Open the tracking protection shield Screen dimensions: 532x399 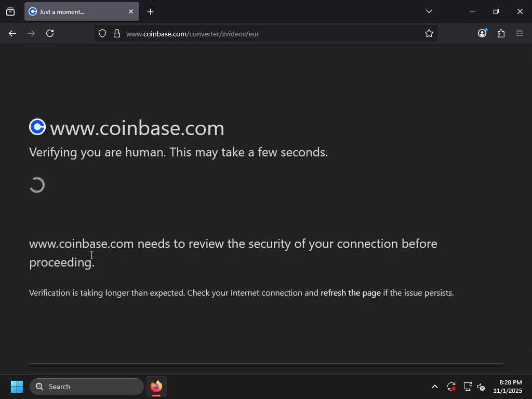pyautogui.click(x=102, y=33)
